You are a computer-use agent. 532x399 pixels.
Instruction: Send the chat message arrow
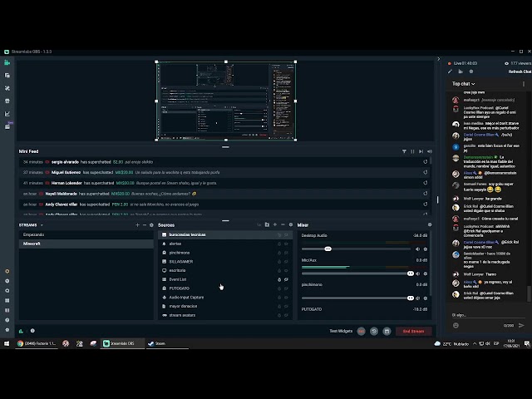521,325
